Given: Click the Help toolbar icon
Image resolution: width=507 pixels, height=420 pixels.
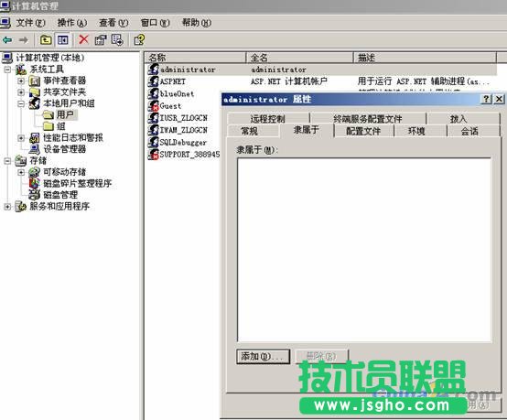Looking at the screenshot, I should (139, 40).
